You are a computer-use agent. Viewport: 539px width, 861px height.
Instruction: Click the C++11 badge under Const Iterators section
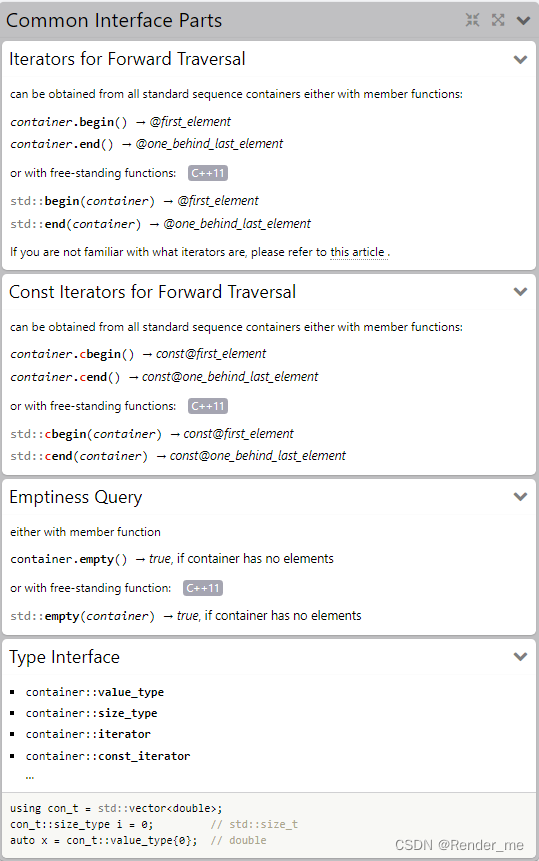click(208, 406)
